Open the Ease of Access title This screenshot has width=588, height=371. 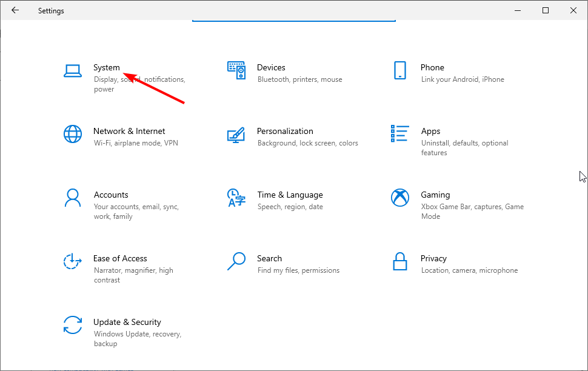(120, 258)
